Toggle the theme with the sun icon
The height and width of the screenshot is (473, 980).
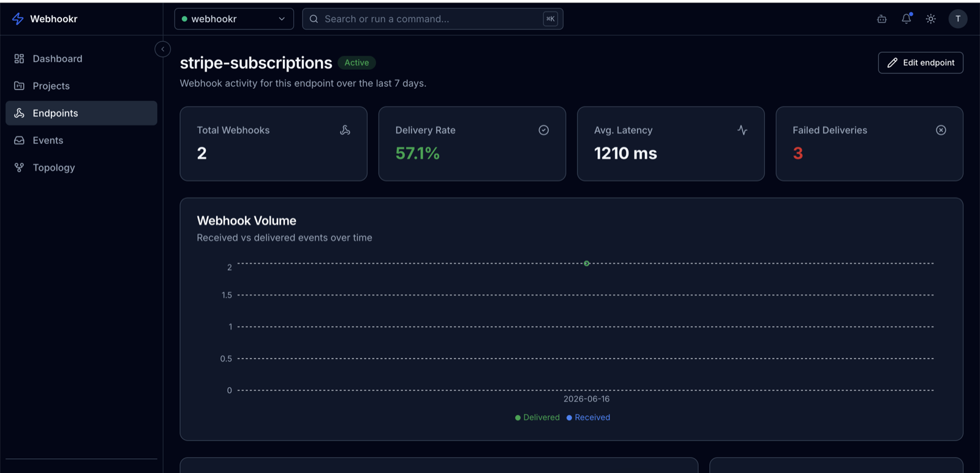point(931,19)
